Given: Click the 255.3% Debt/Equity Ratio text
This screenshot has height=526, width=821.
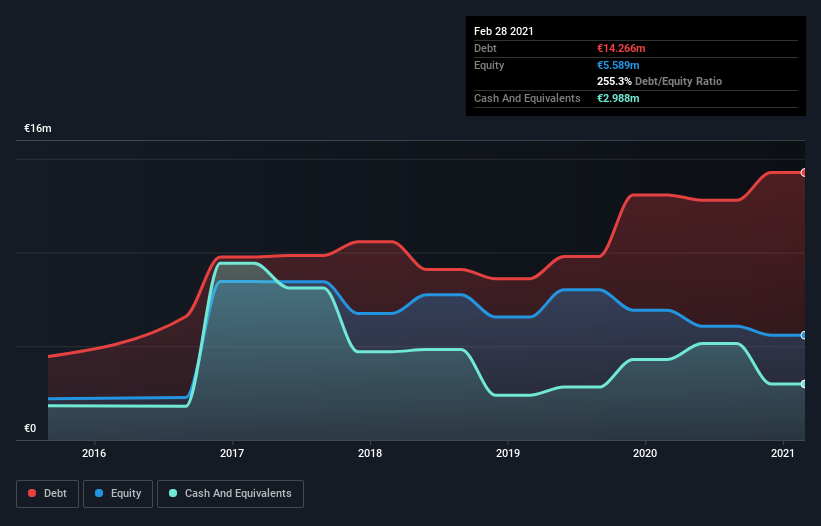Looking at the screenshot, I should [x=659, y=81].
